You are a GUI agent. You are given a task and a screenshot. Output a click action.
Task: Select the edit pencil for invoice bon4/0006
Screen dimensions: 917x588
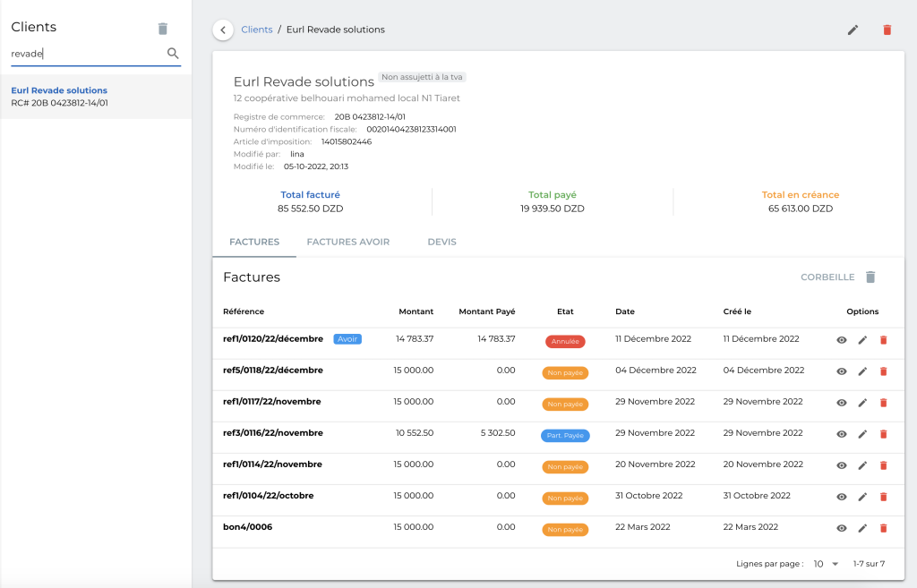pyautogui.click(x=862, y=528)
